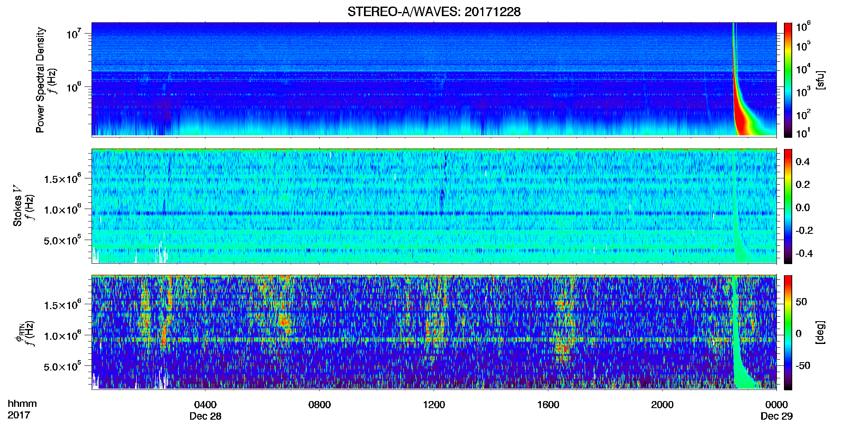Click the 2000 time tick label
The width and height of the screenshot is (868, 447).
click(662, 405)
